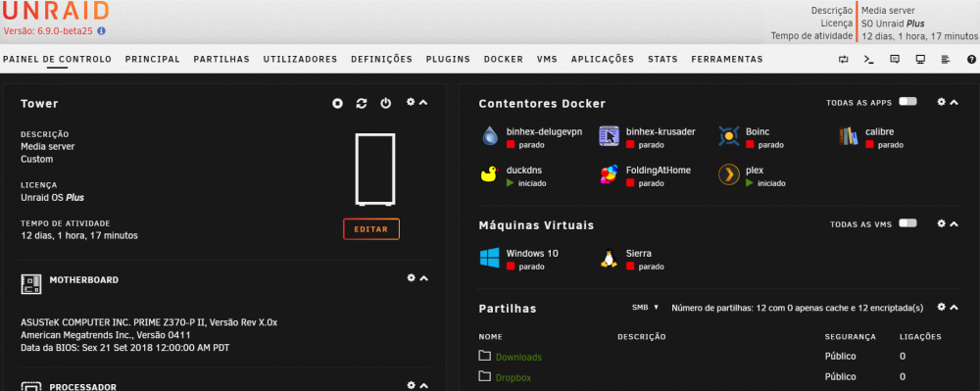Reboot the Tower server
Screen dimensions: 980x391
tap(362, 103)
